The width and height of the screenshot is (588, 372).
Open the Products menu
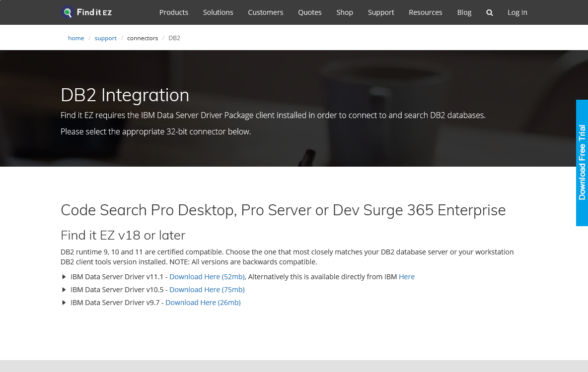tap(174, 12)
